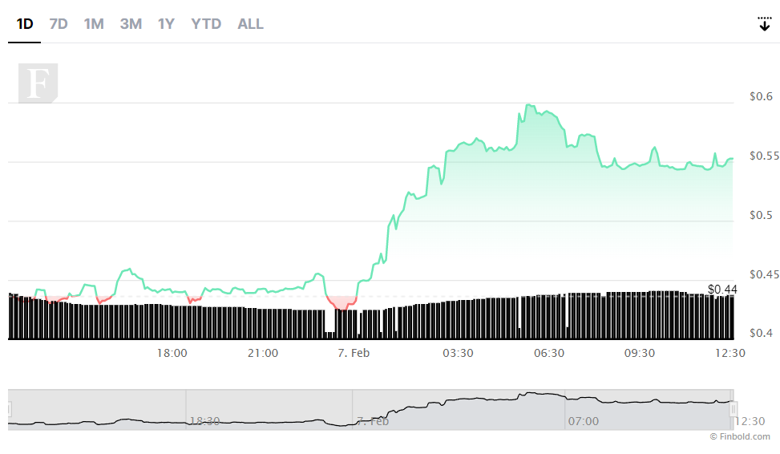Switch to the 7D time range
Viewport: 780px width, 454px height.
click(x=59, y=23)
